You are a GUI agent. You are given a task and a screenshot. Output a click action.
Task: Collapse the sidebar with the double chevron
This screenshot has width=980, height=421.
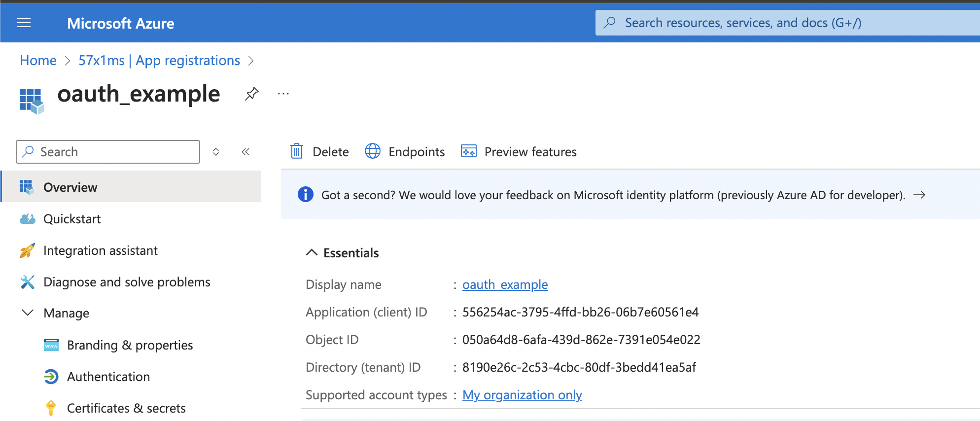pos(245,152)
